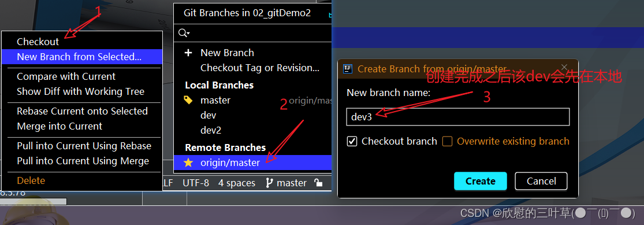Click Pull into Current Using Rebase

[84, 146]
